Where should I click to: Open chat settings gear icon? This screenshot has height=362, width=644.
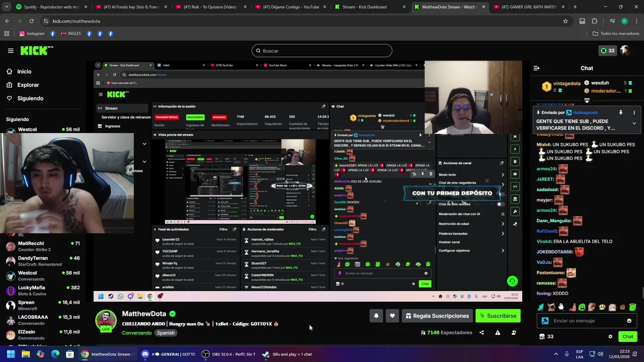[x=610, y=337]
